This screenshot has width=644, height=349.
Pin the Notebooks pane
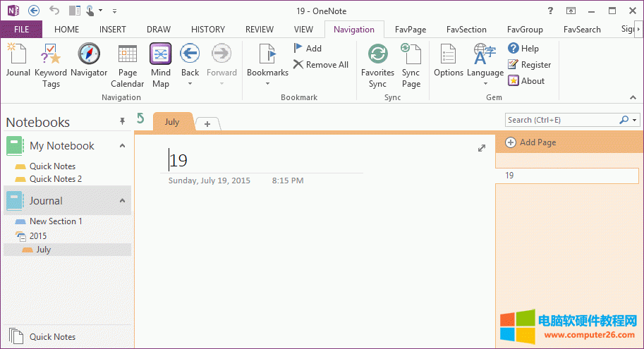pyautogui.click(x=122, y=122)
